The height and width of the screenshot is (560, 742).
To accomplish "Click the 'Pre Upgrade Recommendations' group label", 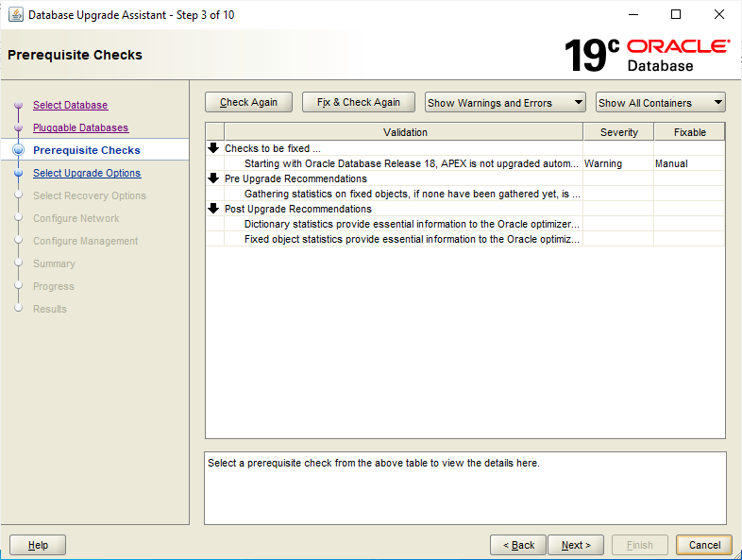I will click(295, 178).
